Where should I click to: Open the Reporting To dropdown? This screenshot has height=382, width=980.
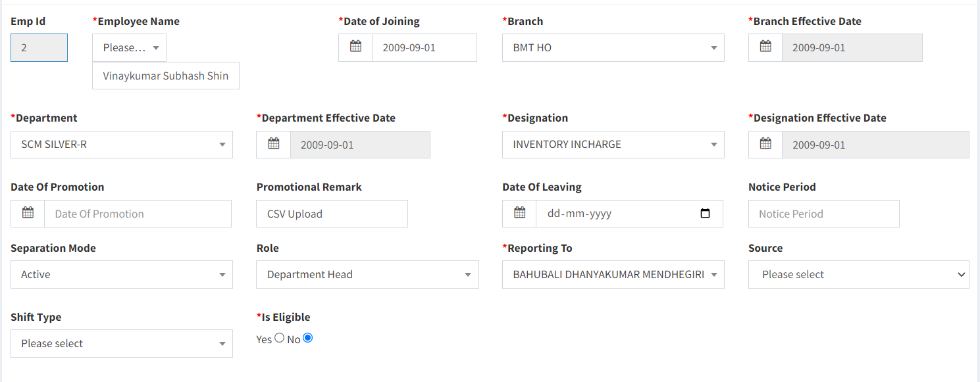coord(613,274)
